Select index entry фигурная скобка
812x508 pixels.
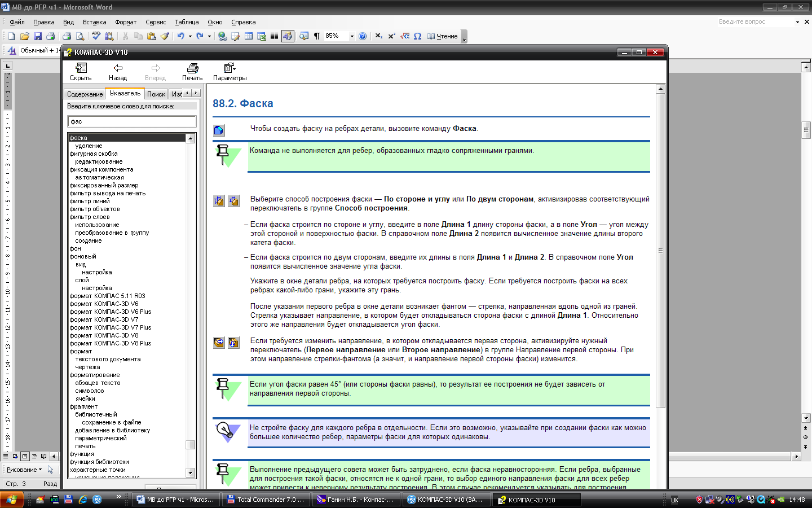tap(94, 154)
